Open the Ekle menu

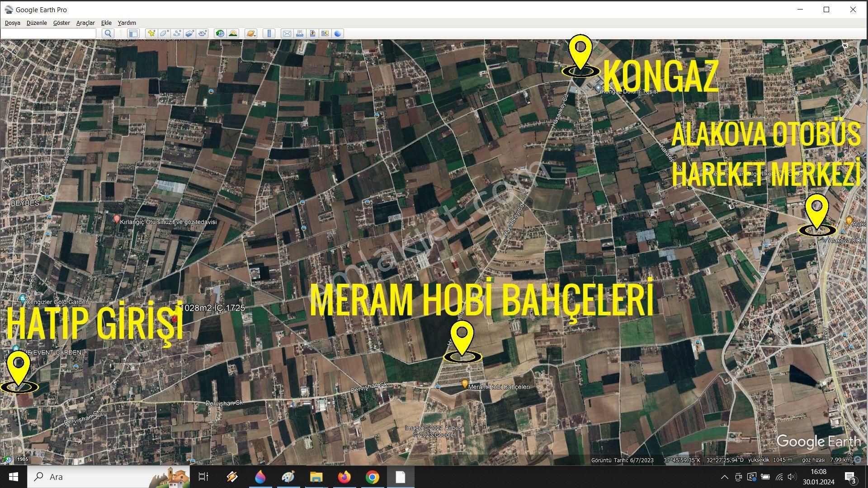click(106, 23)
